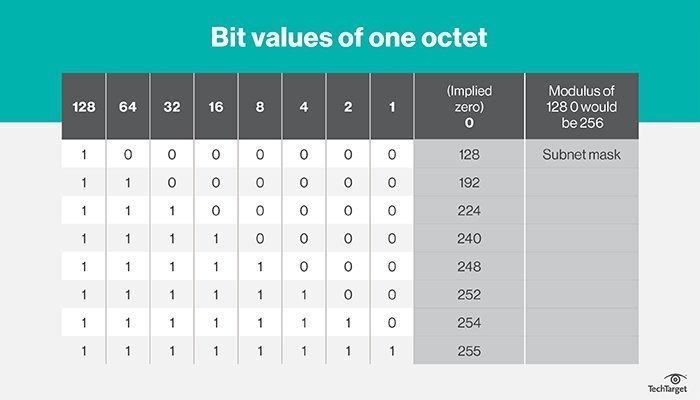Select the 128 bit column header

pyautogui.click(x=82, y=105)
